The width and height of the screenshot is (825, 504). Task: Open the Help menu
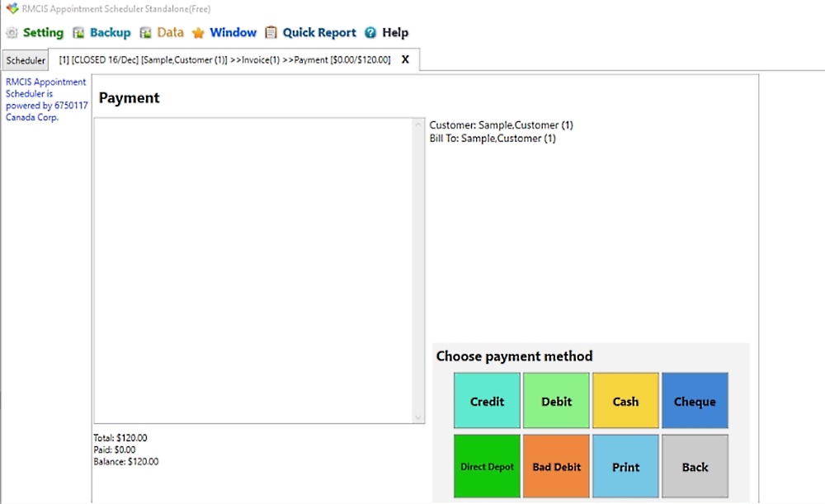[395, 33]
